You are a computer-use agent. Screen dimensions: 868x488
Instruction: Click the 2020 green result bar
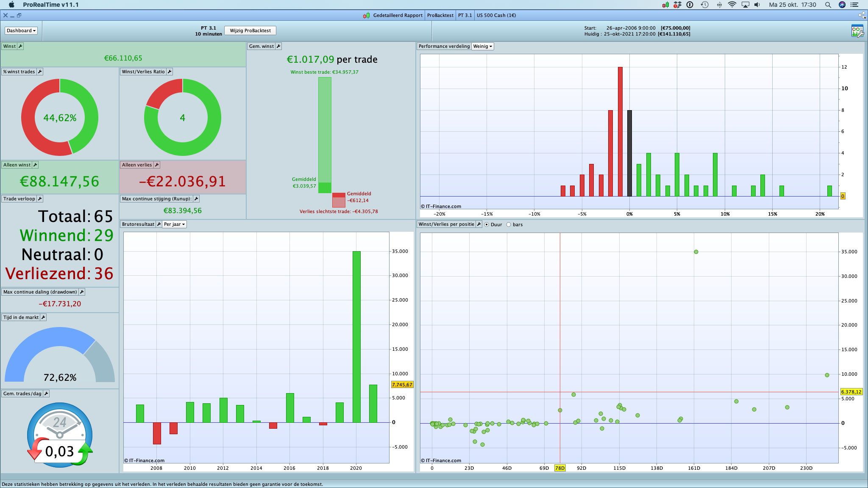[x=356, y=336]
